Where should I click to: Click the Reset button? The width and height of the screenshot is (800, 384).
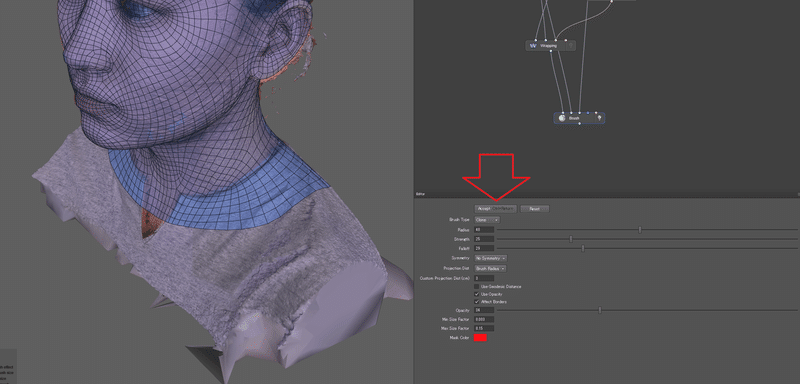coord(535,209)
